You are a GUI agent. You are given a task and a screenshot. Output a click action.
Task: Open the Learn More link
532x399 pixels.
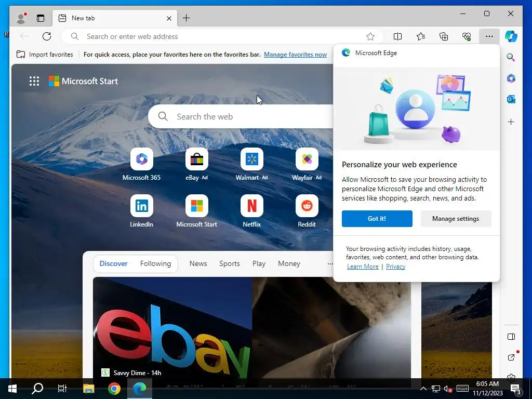click(363, 267)
